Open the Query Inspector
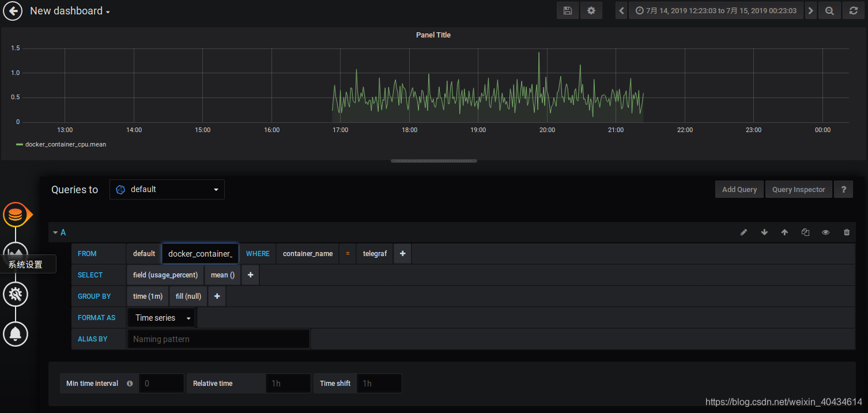Image resolution: width=868 pixels, height=413 pixels. tap(799, 189)
